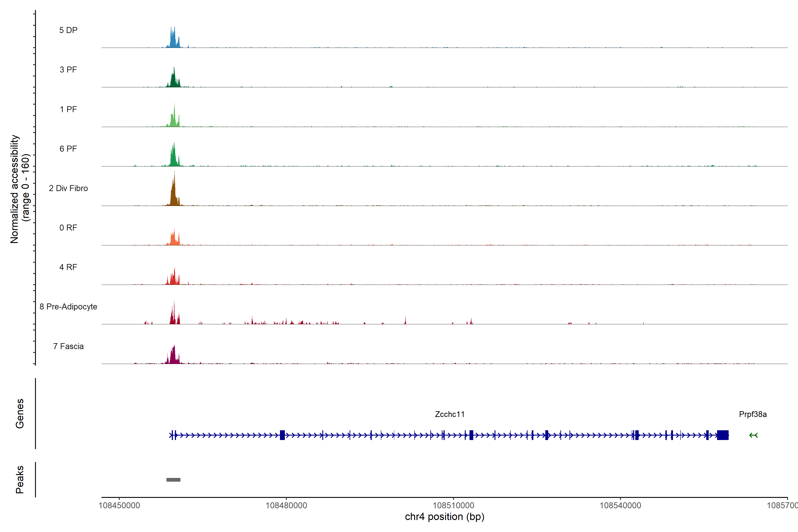Select the 3 PF track label
The image size is (798, 532).
[x=68, y=70]
